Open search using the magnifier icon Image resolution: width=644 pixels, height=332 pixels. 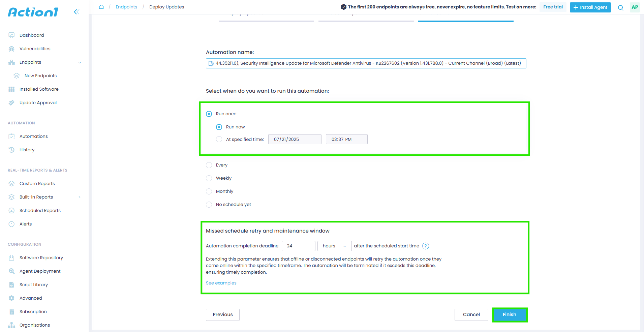620,7
